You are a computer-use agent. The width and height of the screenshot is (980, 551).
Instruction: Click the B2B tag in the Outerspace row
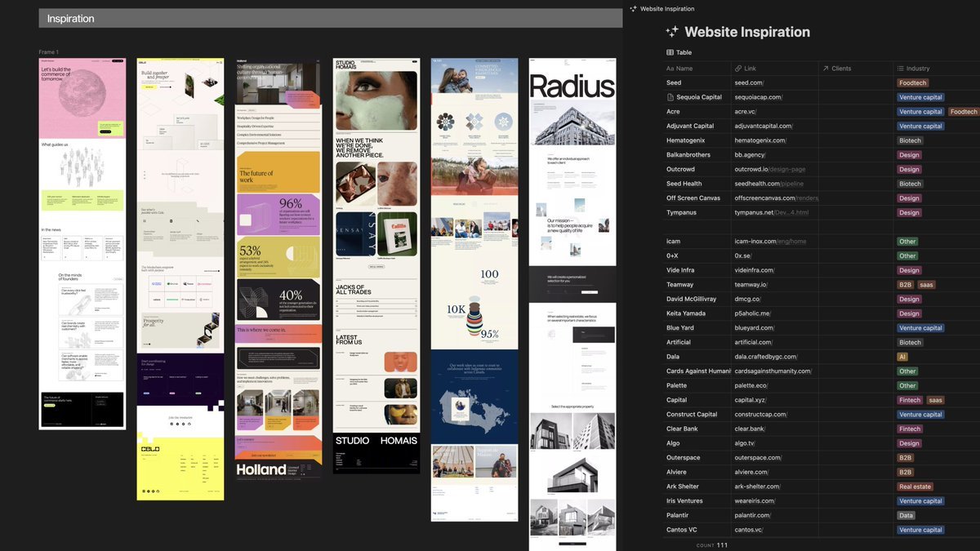point(906,458)
